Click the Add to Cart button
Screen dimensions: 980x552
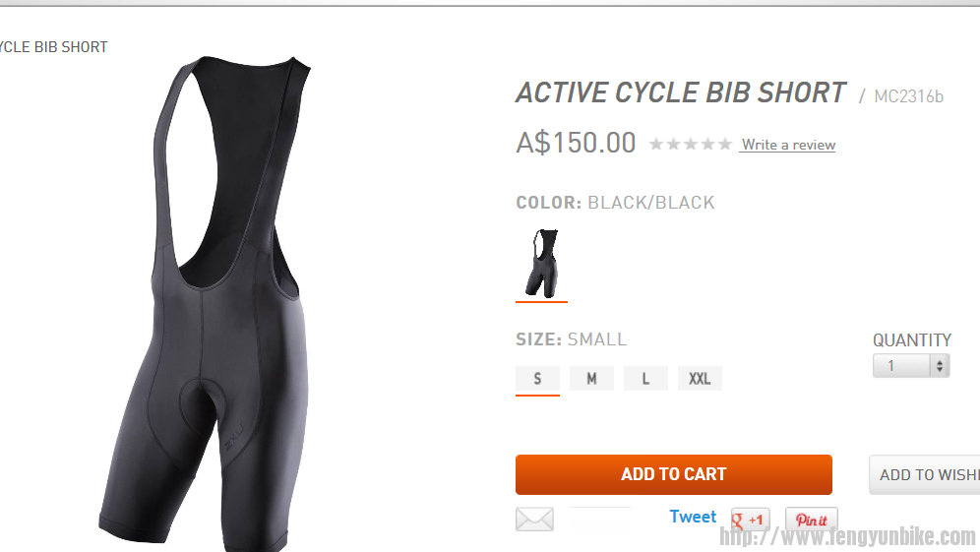(674, 474)
